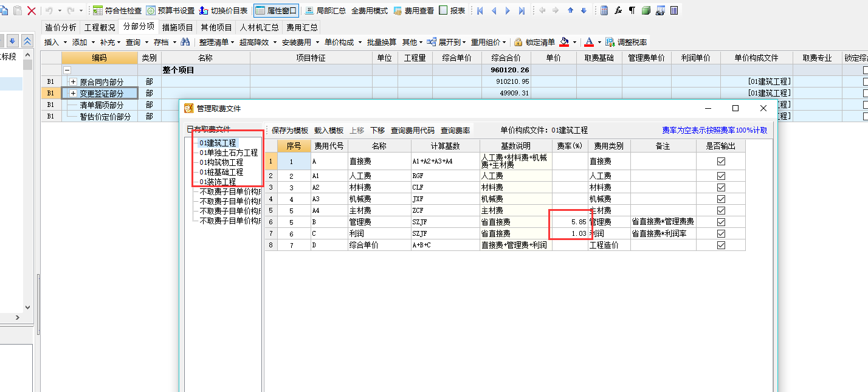Toggle 是否输出 checkbox for 人工费 row
The height and width of the screenshot is (392, 868).
pyautogui.click(x=721, y=176)
